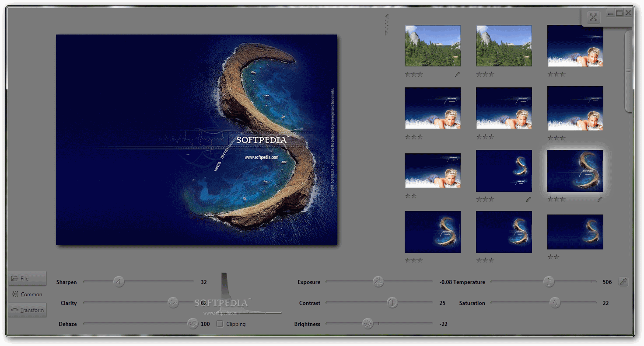Screen dimensions: 644x346
Task: Click the Dehaze label
Action: point(68,324)
